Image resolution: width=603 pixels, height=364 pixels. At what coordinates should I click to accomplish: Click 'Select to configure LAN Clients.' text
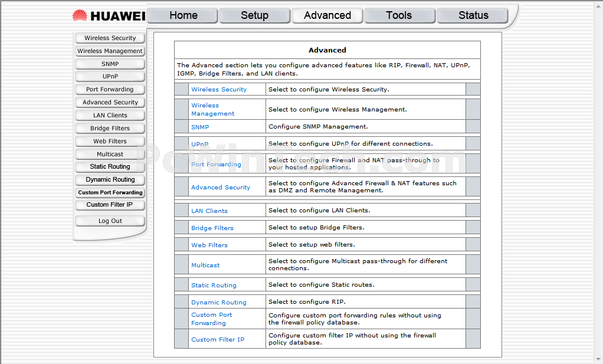click(x=319, y=210)
